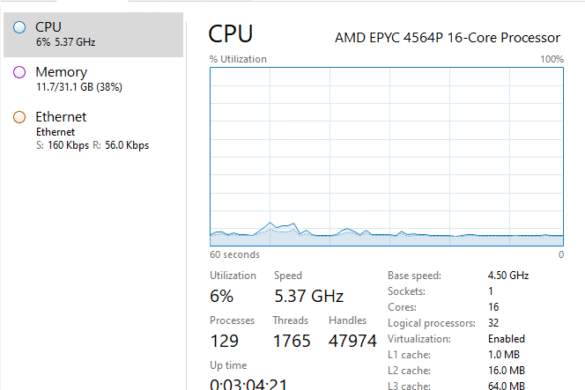This screenshot has width=585, height=390.
Task: Click the L2 cache 16.0 MB value
Action: click(x=506, y=370)
